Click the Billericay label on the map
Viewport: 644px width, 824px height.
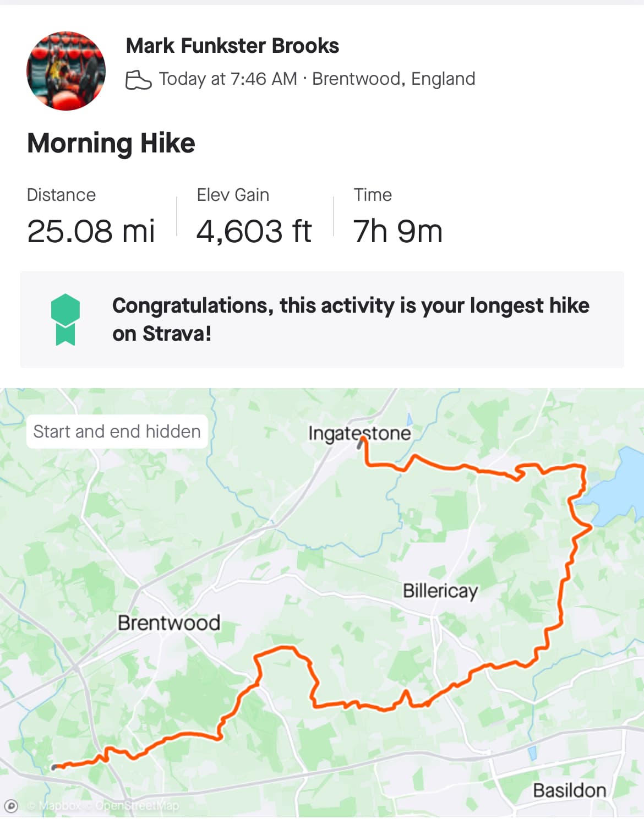click(x=440, y=591)
